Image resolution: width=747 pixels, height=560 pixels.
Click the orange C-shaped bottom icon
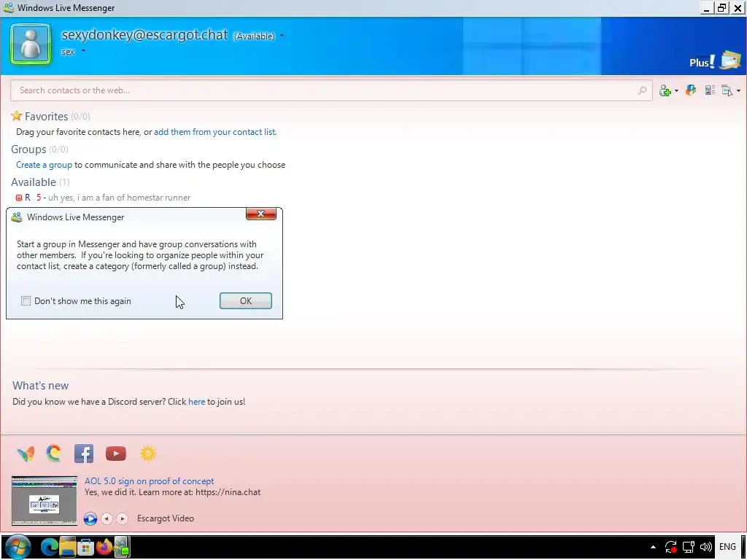coord(54,453)
